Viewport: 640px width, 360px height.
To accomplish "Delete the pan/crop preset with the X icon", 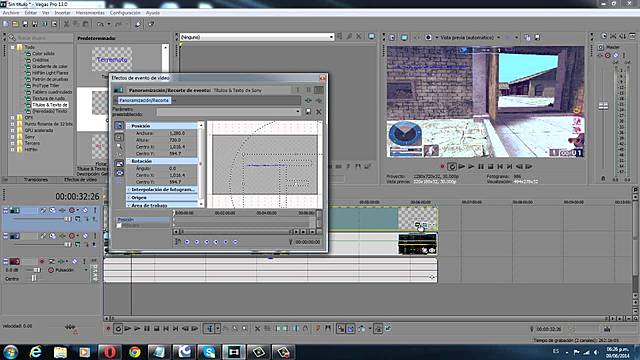I will 319,111.
